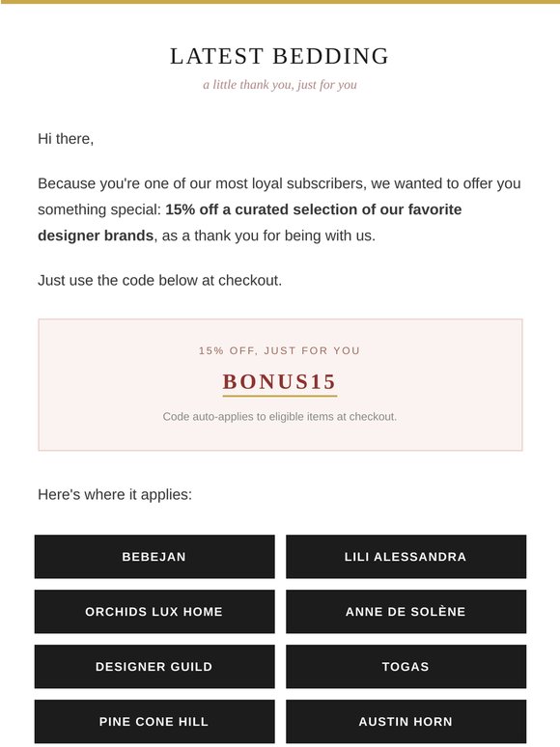This screenshot has width=560, height=747.
Task: Click the 'Code auto-applies to eligible items' note
Action: point(280,416)
